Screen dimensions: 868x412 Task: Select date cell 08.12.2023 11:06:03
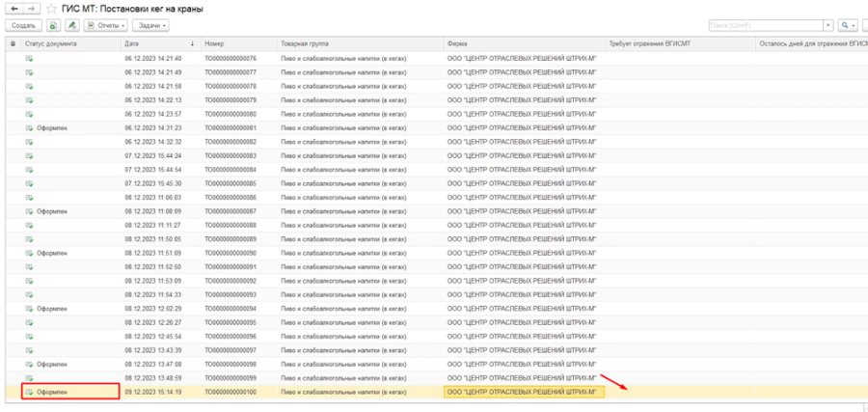[x=153, y=197]
